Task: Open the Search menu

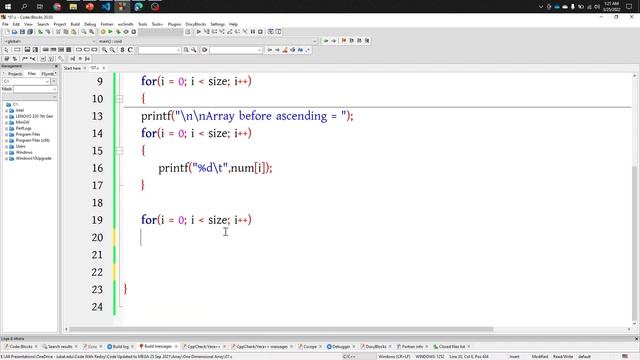Action: 43,24
